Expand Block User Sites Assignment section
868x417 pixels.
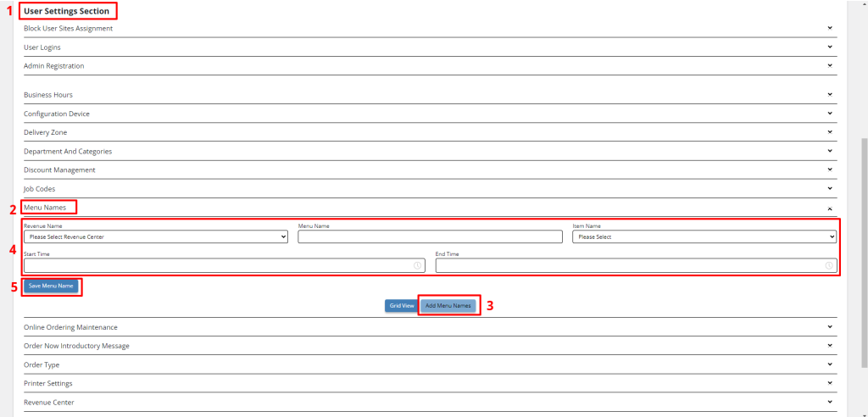pyautogui.click(x=830, y=28)
